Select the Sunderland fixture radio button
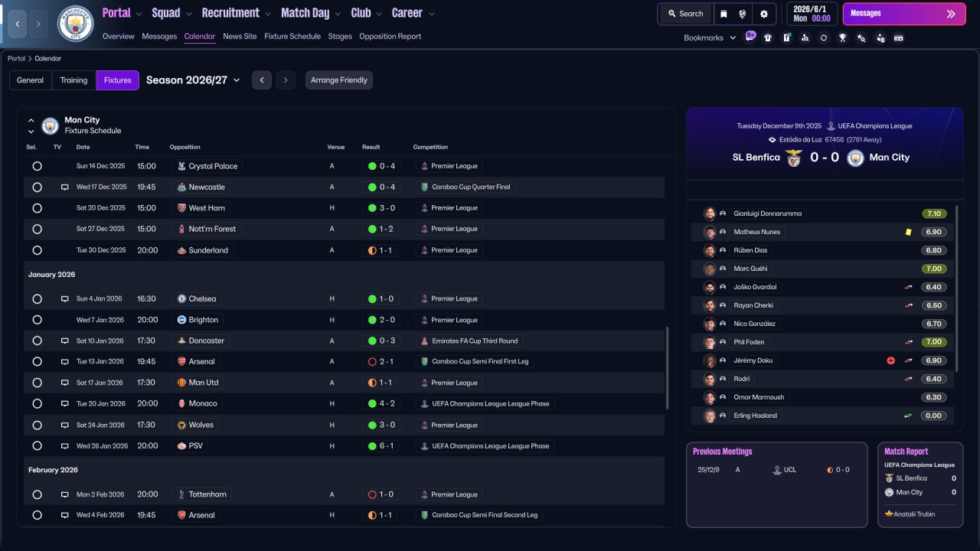Viewport: 980px width, 551px height. click(x=37, y=250)
